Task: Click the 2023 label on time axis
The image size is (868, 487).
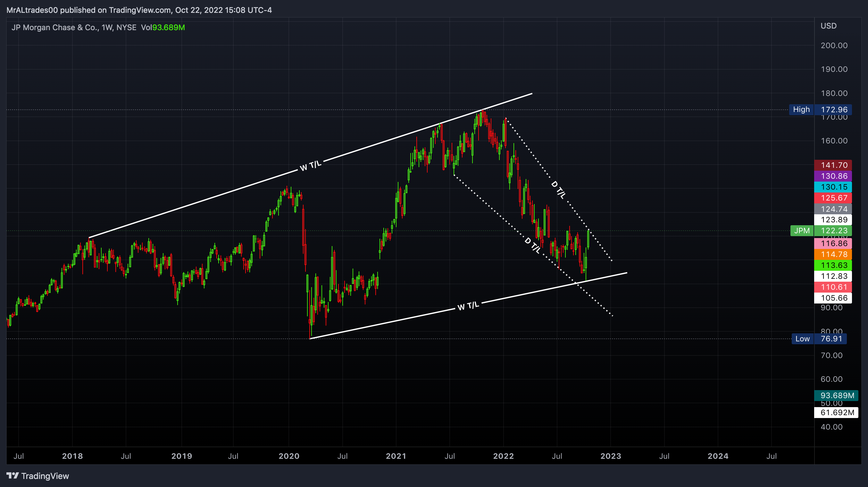Action: click(x=611, y=456)
